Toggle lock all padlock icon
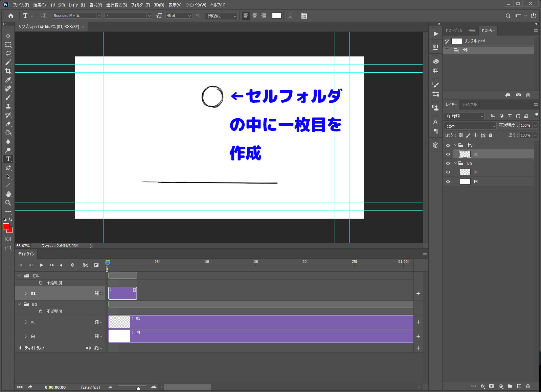Image resolution: width=541 pixels, height=392 pixels. [491, 135]
